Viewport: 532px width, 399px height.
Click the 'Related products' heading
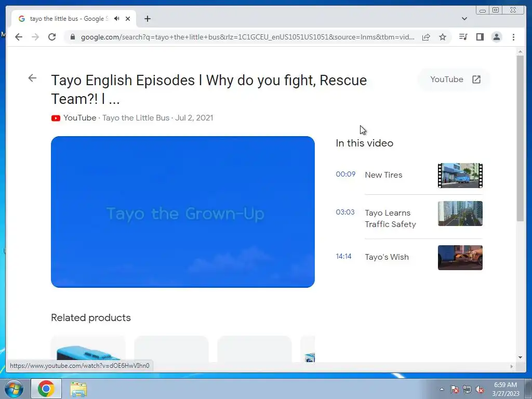(x=91, y=317)
